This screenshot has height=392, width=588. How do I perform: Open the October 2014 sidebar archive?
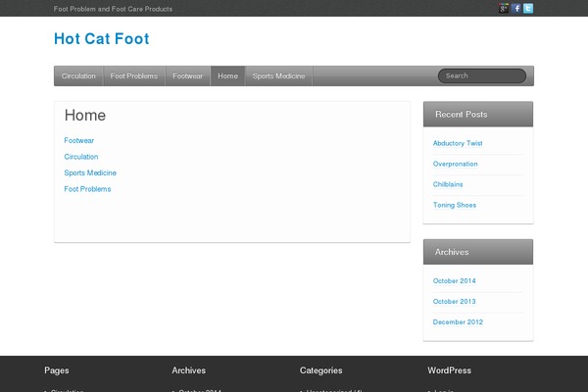pyautogui.click(x=454, y=280)
